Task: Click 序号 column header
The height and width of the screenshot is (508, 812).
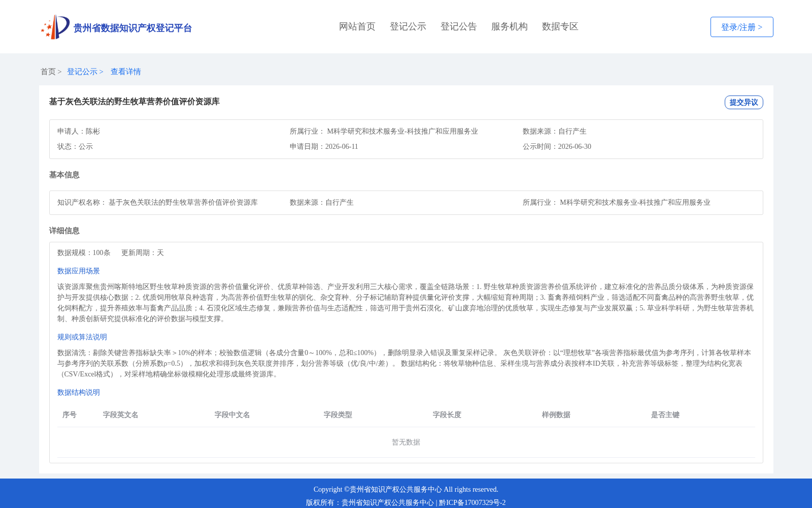Action: point(70,415)
